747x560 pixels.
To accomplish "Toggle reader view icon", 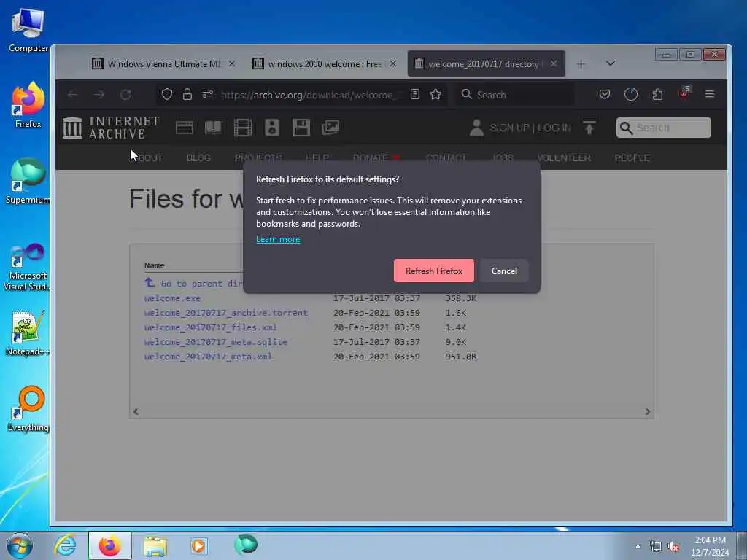I will (415, 94).
